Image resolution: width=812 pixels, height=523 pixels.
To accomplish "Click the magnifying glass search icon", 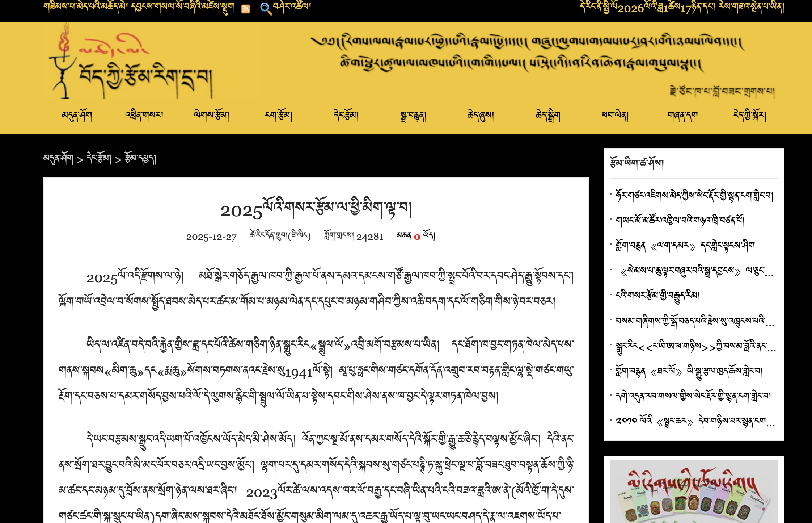I will tap(266, 9).
